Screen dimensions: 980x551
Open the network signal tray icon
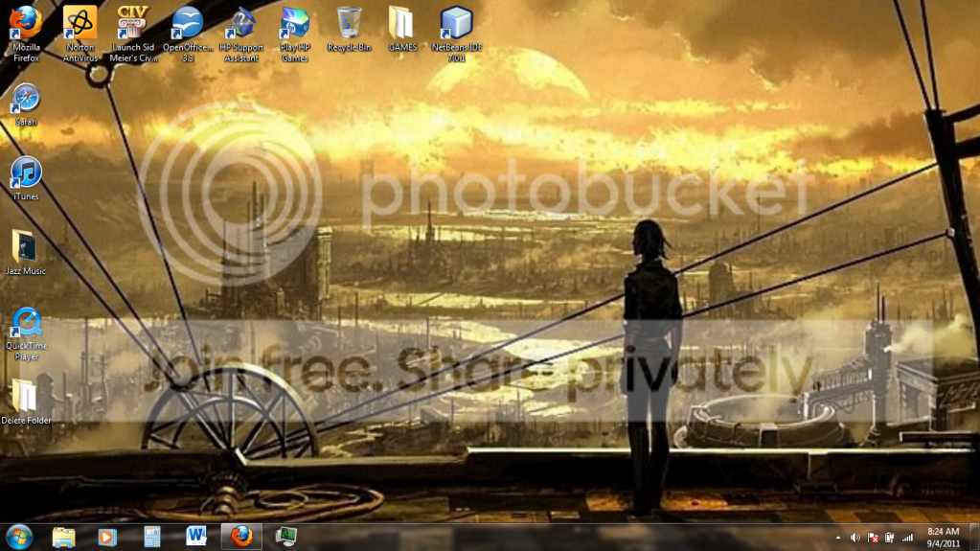point(907,538)
